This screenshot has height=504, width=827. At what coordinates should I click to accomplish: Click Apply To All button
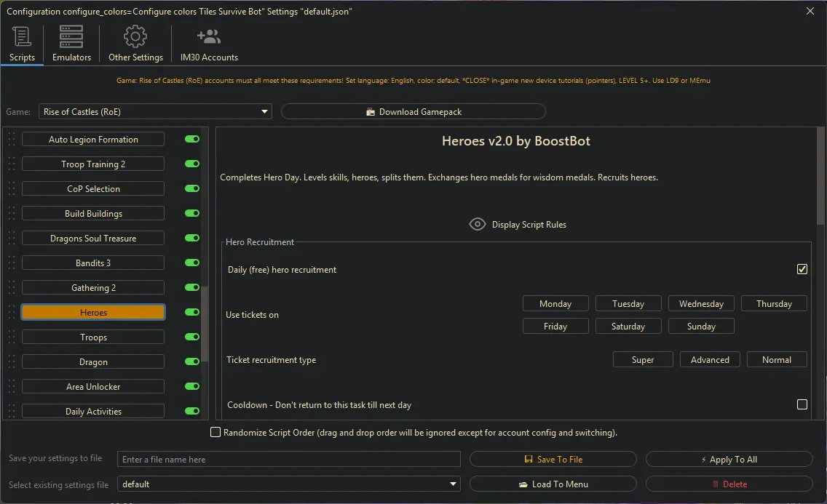click(729, 459)
